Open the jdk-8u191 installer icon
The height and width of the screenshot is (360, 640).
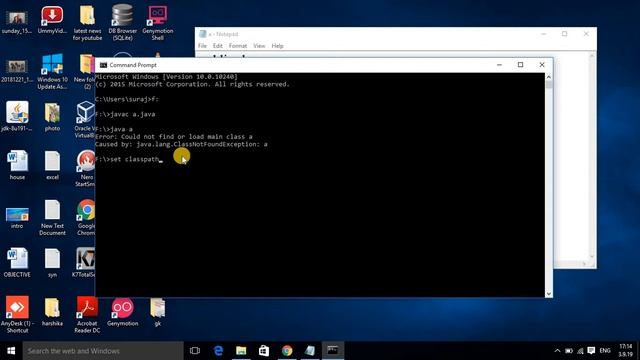pyautogui.click(x=17, y=116)
